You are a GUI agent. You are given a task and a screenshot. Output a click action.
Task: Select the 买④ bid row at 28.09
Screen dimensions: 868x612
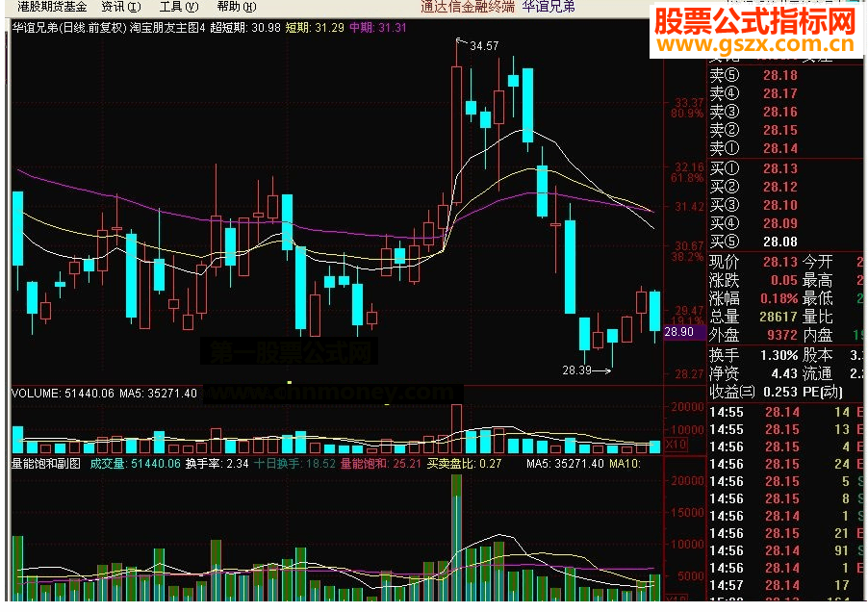(x=753, y=223)
